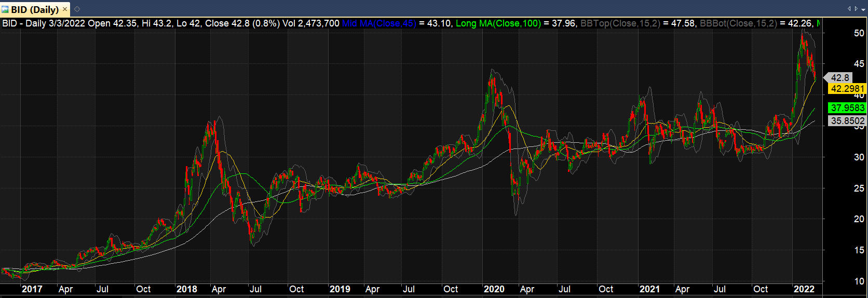Click the BBBot(Close,15,2) indicator label
Viewport: 868px width, 298px height.
tap(738, 23)
